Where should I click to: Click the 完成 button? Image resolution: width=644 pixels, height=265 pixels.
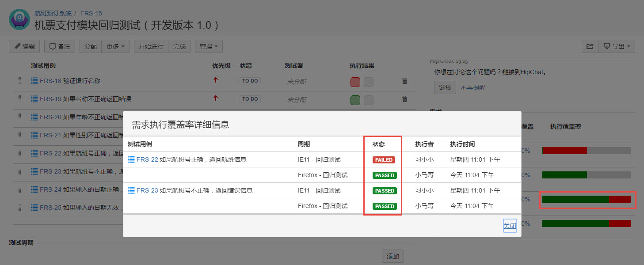tap(179, 46)
